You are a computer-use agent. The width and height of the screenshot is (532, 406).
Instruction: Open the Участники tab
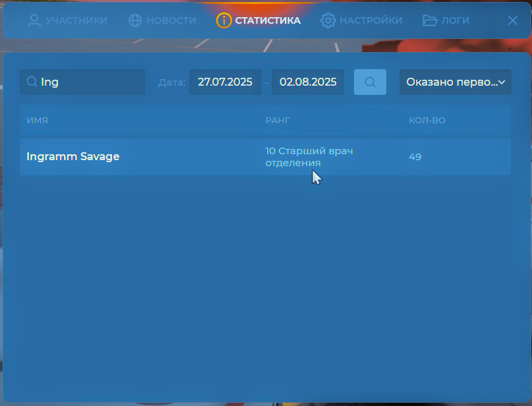(x=67, y=20)
